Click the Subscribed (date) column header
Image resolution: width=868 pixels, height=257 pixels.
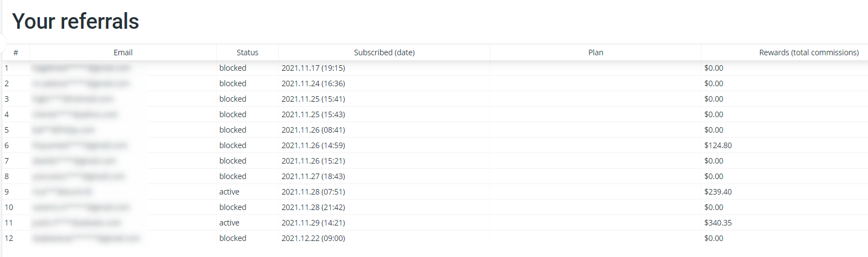(384, 53)
